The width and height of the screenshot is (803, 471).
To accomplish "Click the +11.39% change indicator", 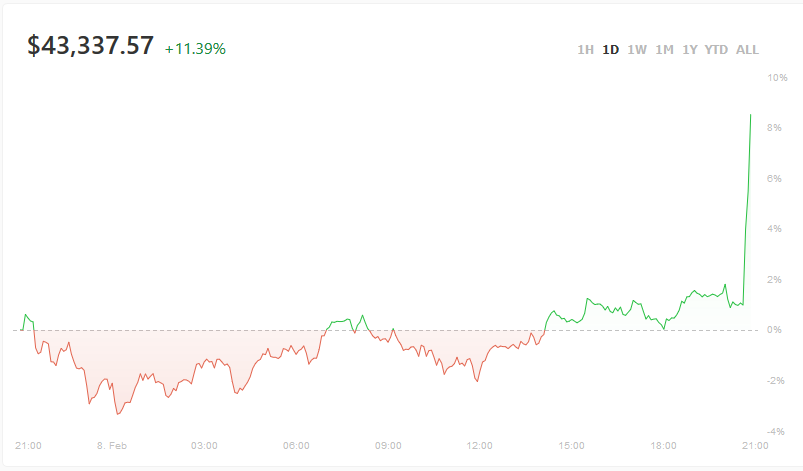I will [195, 48].
